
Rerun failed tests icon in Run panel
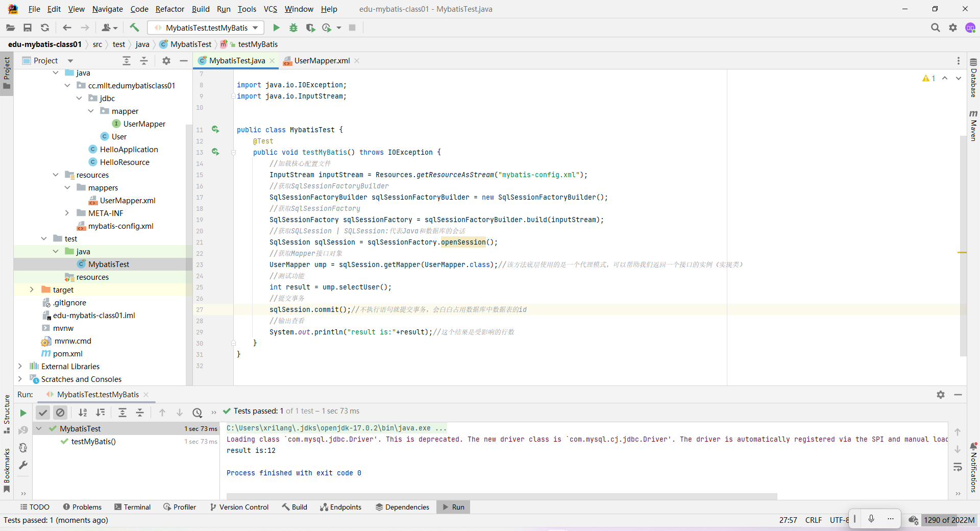point(23,430)
